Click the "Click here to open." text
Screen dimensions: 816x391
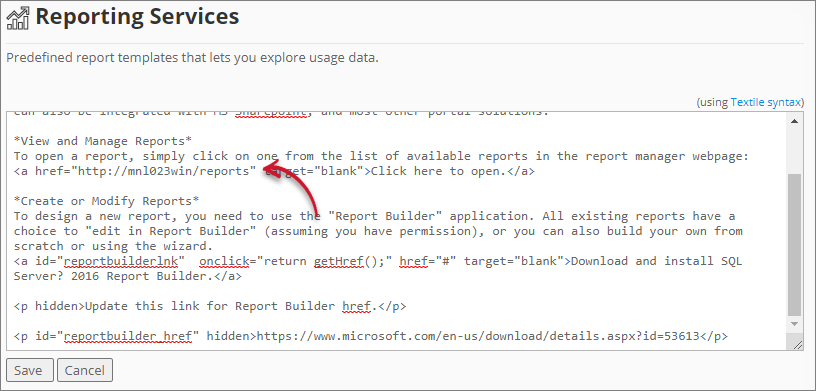[439, 171]
